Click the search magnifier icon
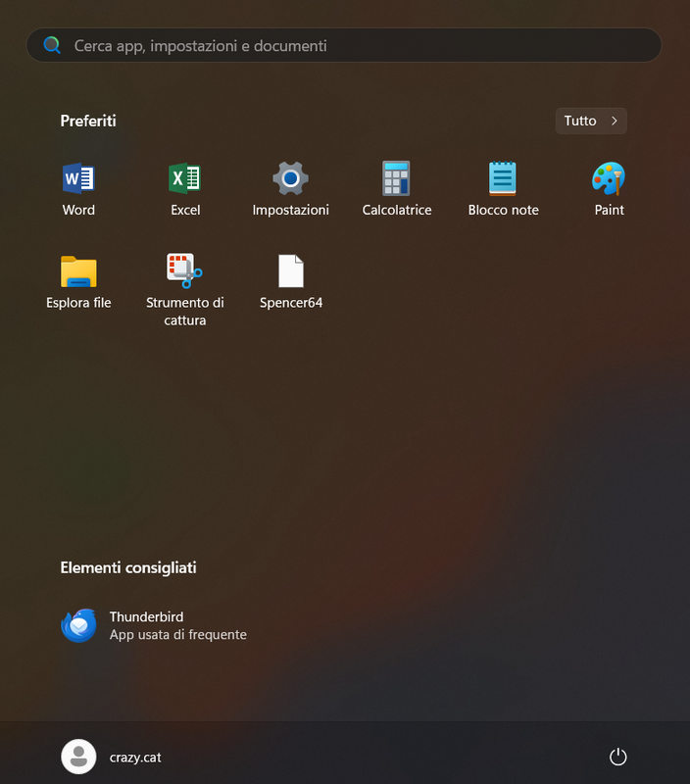The width and height of the screenshot is (690, 784). 52,45
